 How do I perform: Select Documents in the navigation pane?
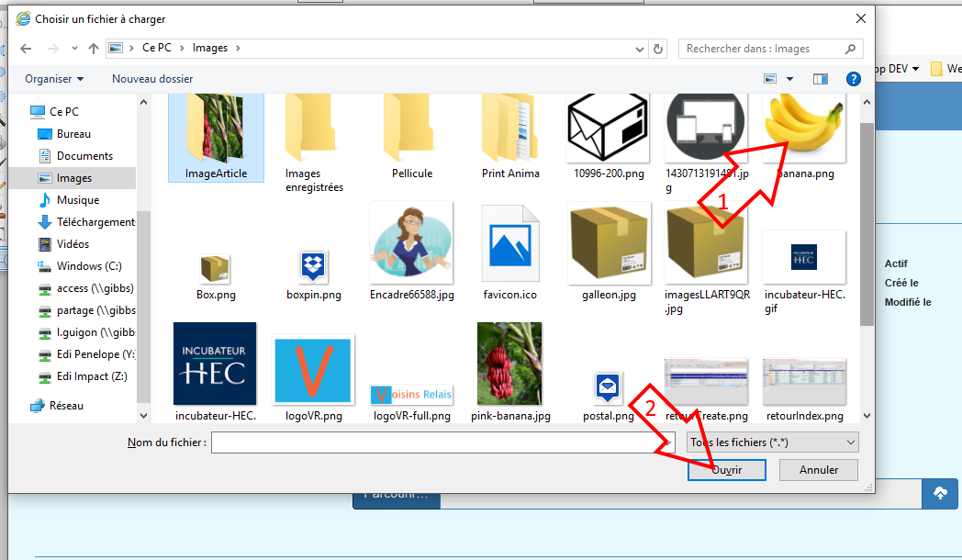tap(84, 156)
